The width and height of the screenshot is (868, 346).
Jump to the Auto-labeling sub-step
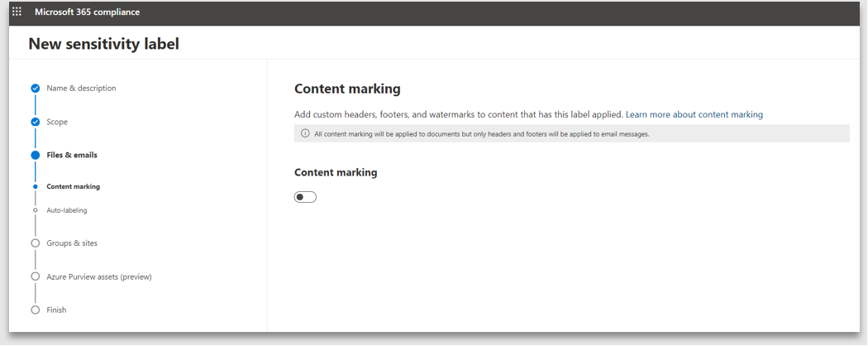[66, 210]
